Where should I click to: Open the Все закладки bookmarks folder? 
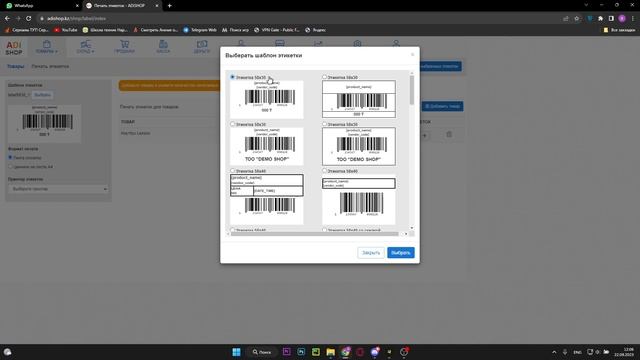(620, 30)
